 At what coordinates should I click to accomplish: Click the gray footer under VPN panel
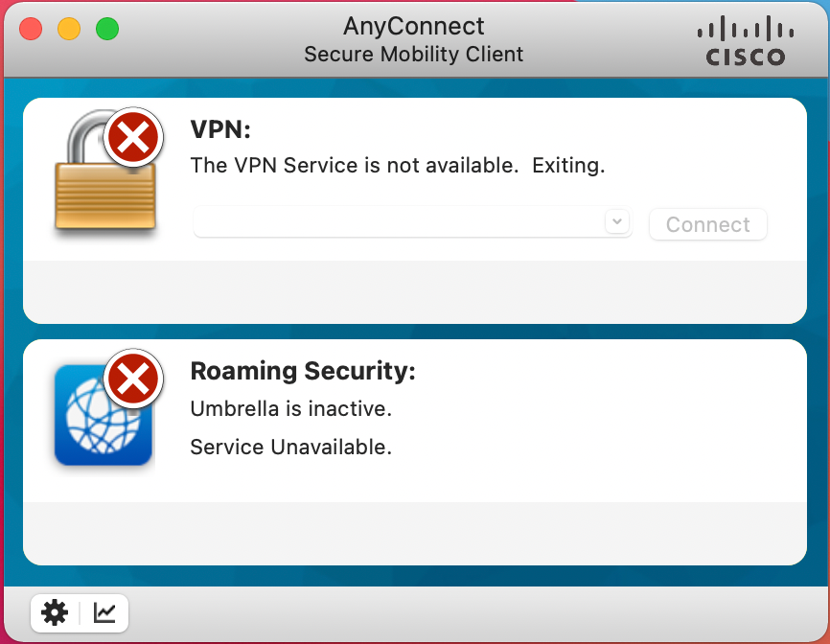tap(415, 291)
